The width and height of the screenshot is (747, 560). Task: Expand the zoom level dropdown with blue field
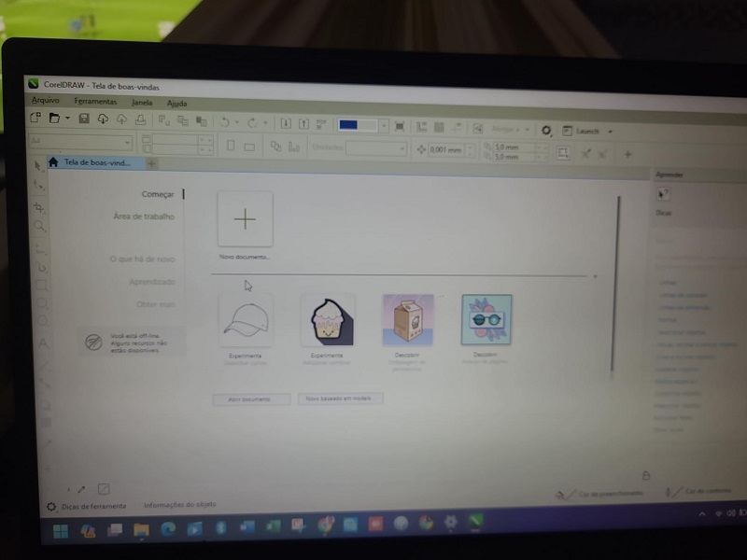384,125
